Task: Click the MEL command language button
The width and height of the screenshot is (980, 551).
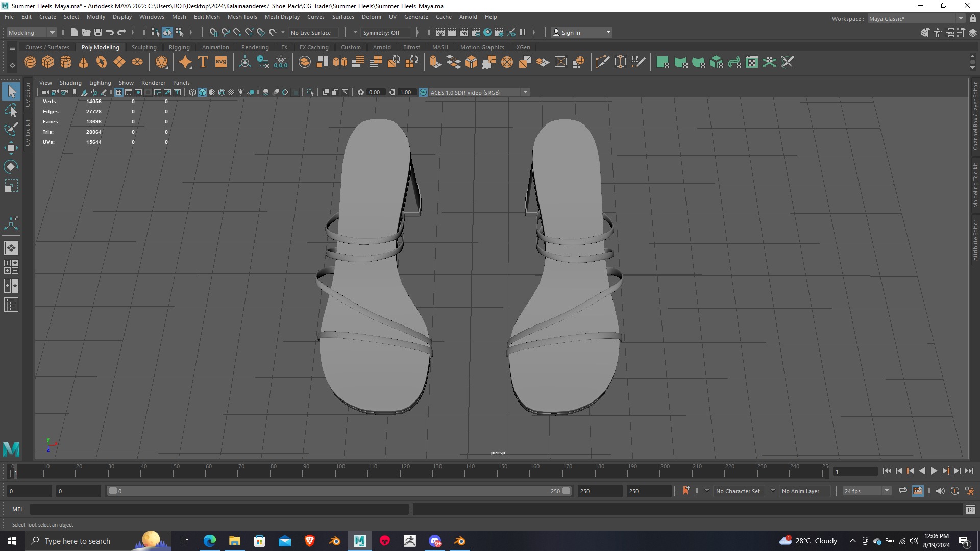Action: click(x=18, y=509)
